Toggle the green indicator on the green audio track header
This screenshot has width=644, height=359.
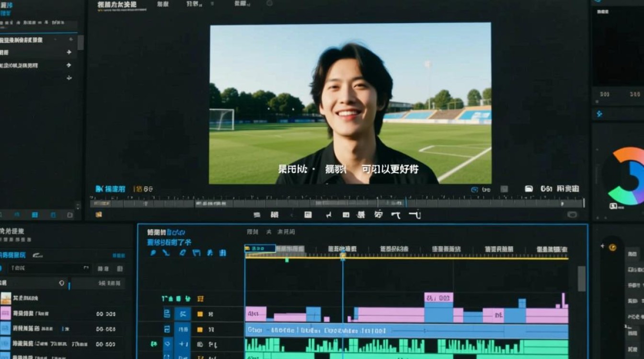tap(154, 344)
